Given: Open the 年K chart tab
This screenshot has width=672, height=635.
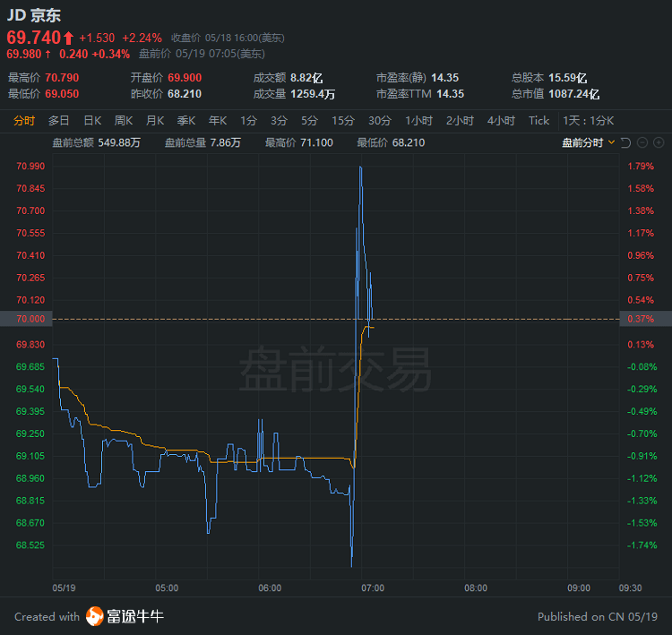Looking at the screenshot, I should 218,121.
